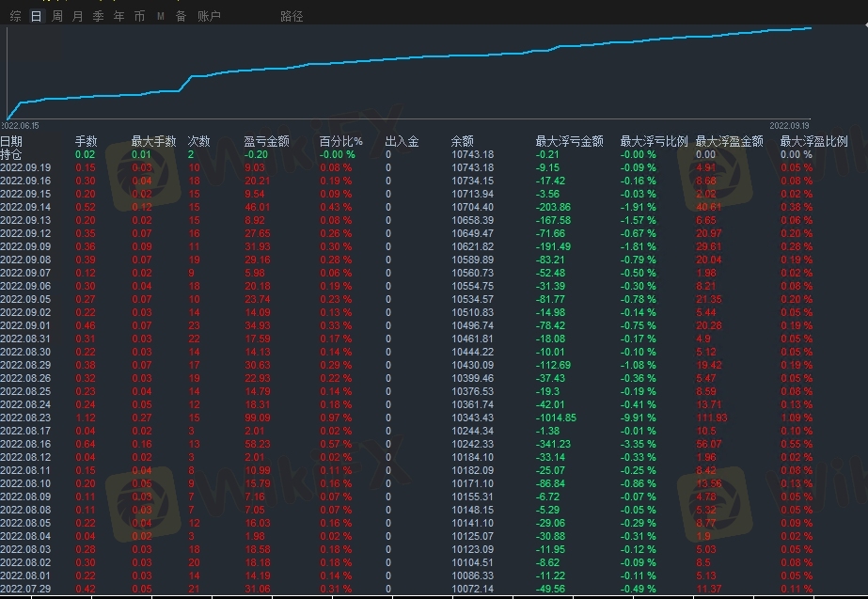Open the 币 currency tab

[x=139, y=16]
